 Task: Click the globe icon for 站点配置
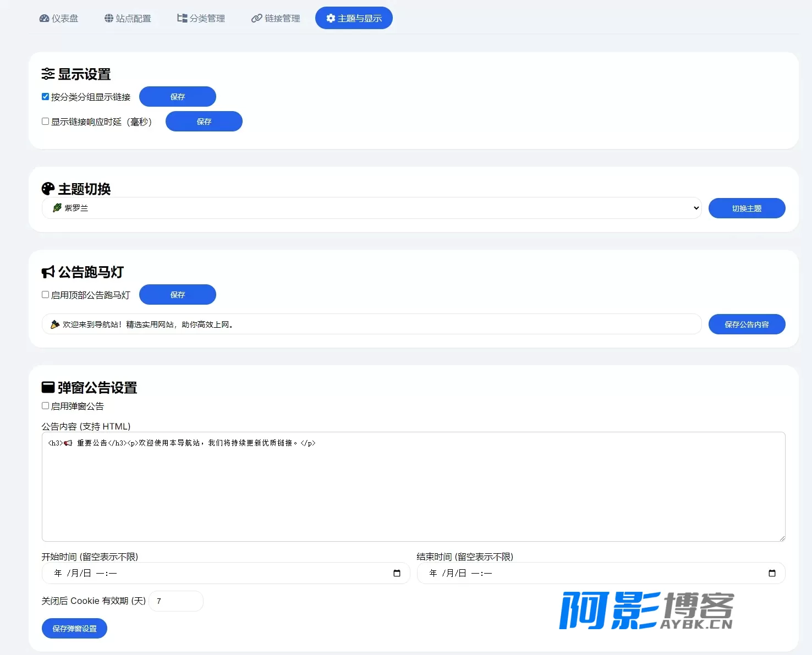109,18
